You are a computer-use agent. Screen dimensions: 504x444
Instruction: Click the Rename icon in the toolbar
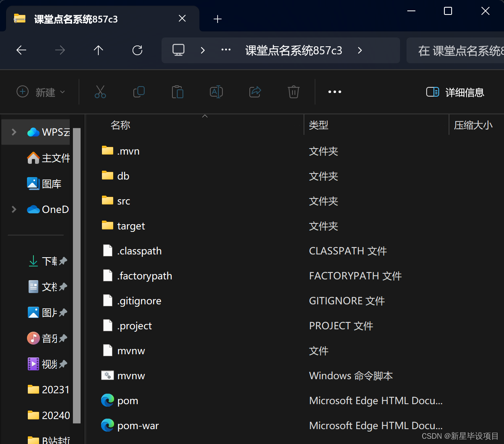216,92
